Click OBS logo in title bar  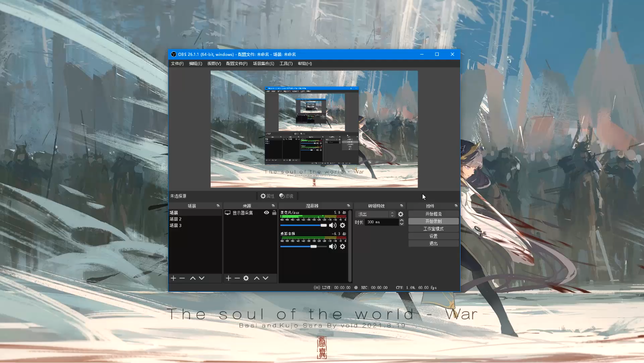tap(174, 54)
